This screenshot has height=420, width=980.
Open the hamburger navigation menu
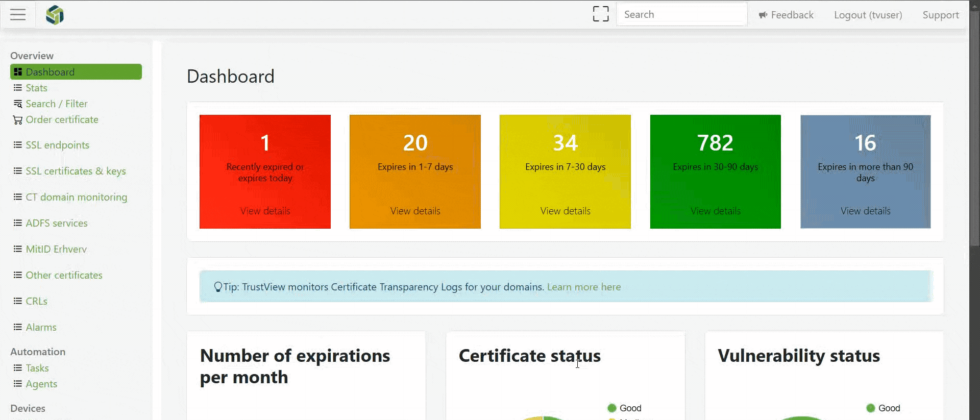[x=18, y=14]
